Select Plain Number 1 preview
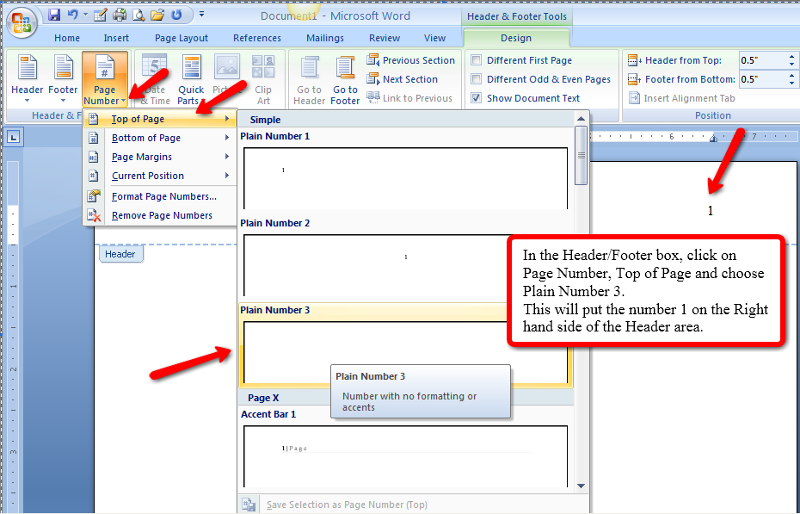 pyautogui.click(x=406, y=178)
